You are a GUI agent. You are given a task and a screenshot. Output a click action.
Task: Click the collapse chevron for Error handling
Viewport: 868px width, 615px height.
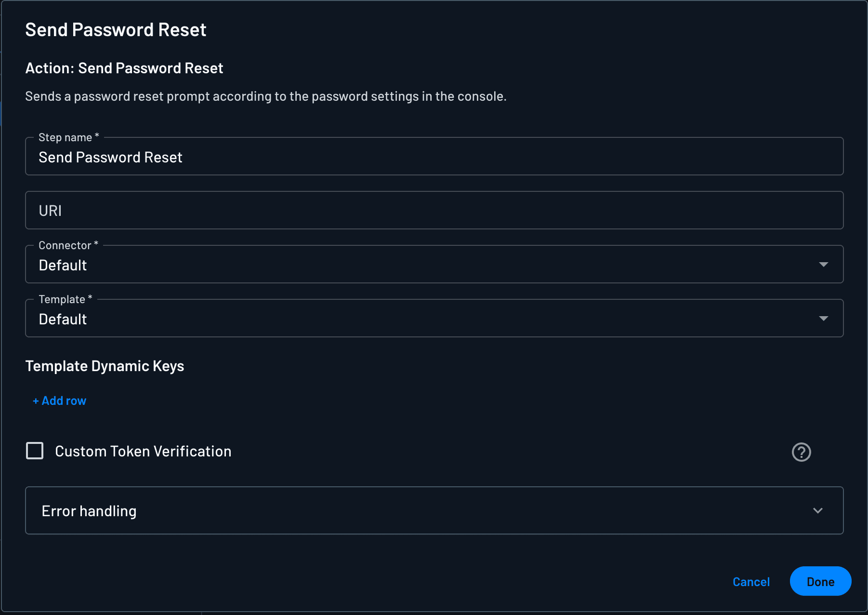[x=817, y=510]
